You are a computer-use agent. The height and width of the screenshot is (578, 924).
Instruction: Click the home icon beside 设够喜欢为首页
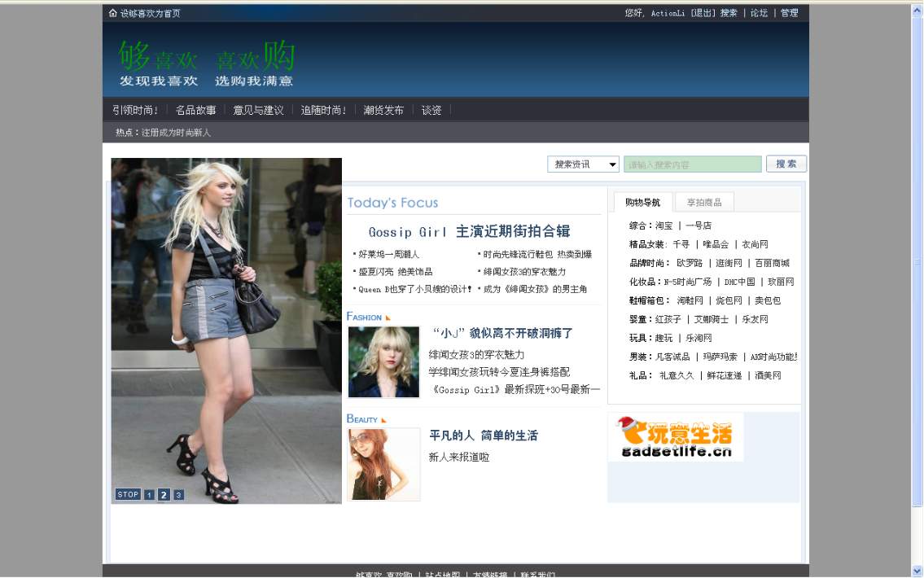[112, 13]
